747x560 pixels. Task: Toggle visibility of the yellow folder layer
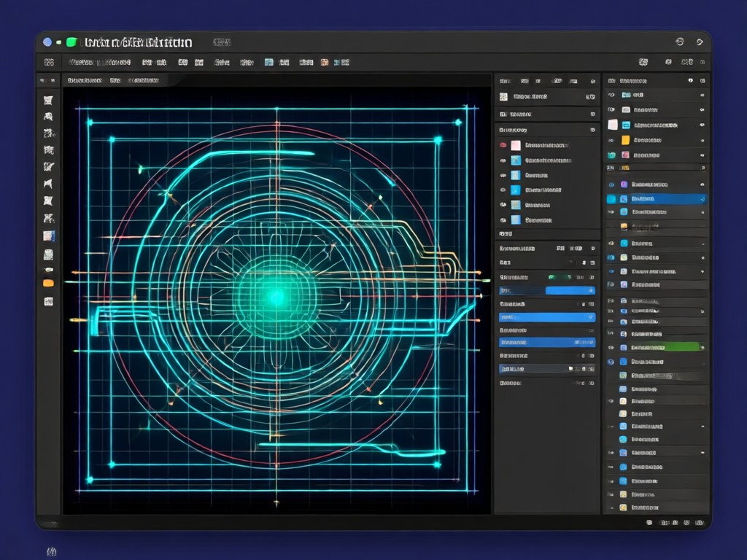(611, 141)
